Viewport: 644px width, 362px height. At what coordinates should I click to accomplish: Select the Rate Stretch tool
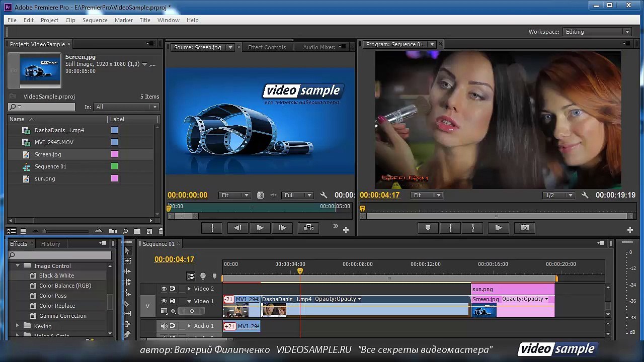[127, 293]
